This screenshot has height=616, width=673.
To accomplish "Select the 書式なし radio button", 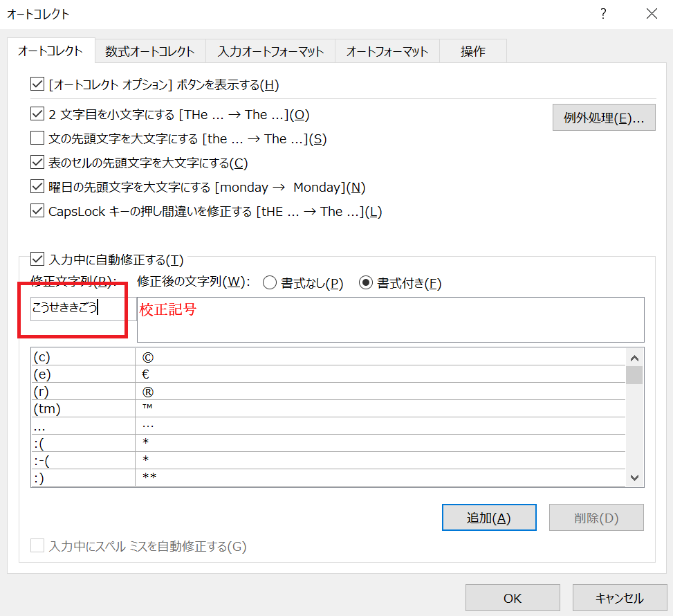I will tap(270, 283).
